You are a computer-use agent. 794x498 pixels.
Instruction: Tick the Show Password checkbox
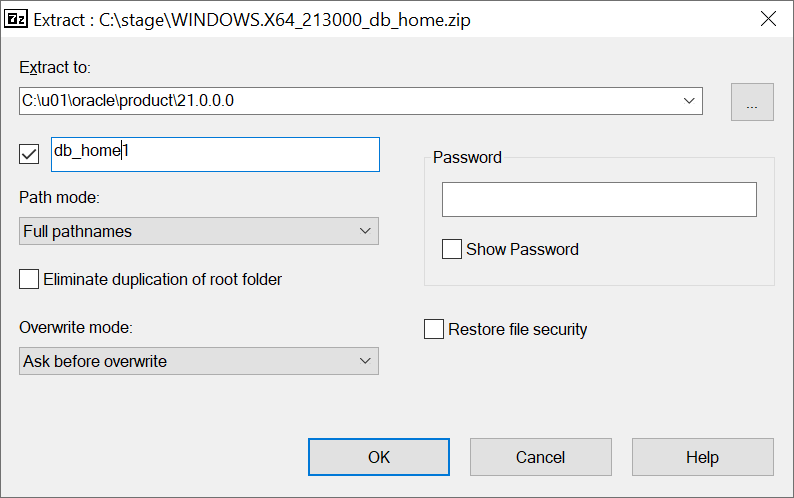[452, 249]
